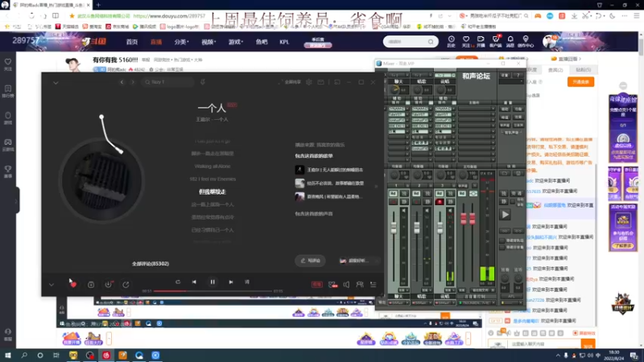Viewport: 644px width, 362px height.
Task: Open Douyu 直播 nav item
Action: [x=156, y=42]
